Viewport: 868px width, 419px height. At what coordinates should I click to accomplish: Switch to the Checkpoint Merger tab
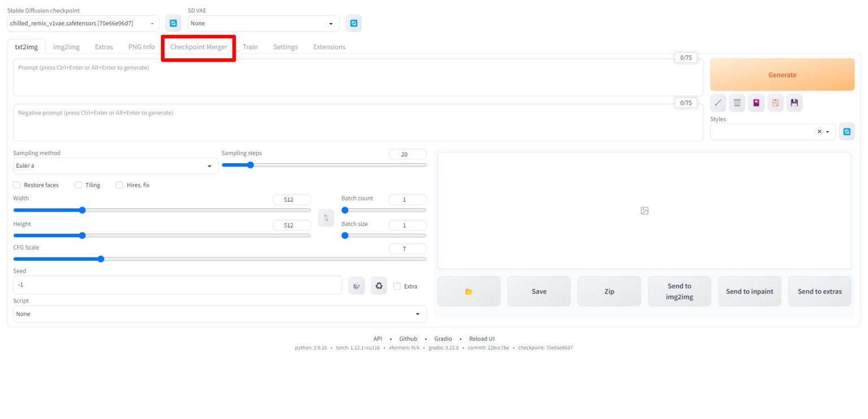pyautogui.click(x=198, y=47)
